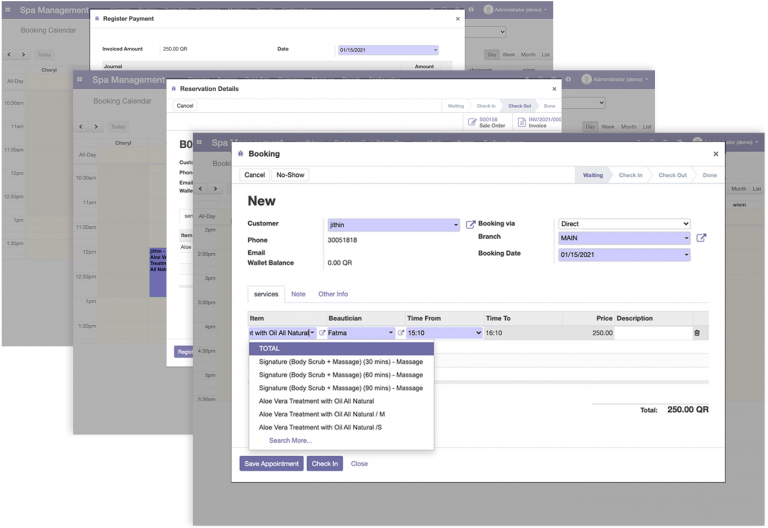768x528 pixels.
Task: Close the Reservation Details dialog
Action: (553, 89)
